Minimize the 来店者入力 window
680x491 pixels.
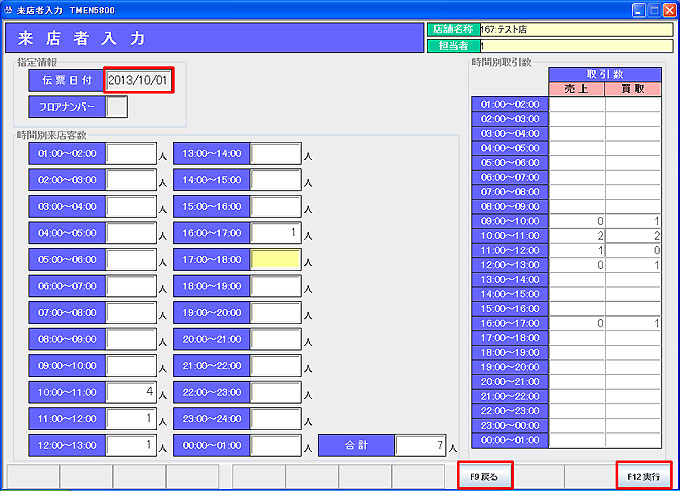coord(638,8)
